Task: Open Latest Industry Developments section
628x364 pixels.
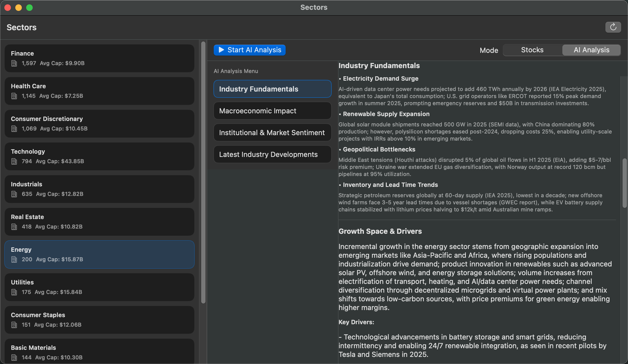Action: pos(272,154)
